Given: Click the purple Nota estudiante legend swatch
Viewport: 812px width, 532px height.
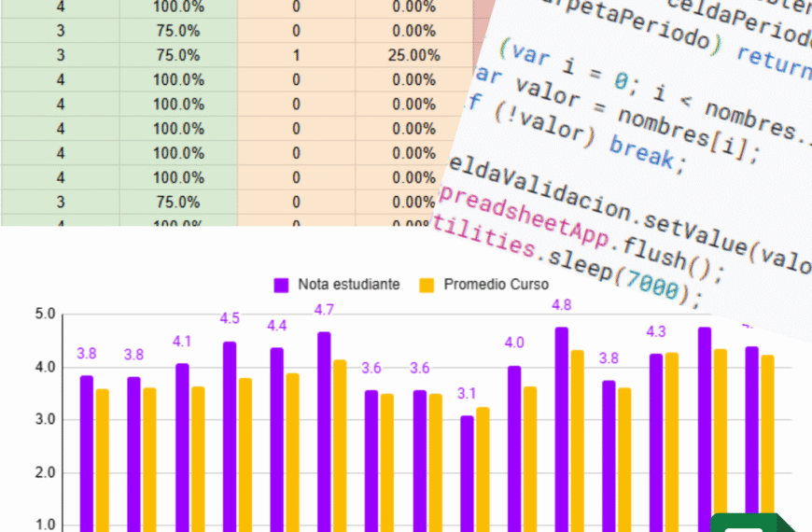Looking at the screenshot, I should 281,285.
